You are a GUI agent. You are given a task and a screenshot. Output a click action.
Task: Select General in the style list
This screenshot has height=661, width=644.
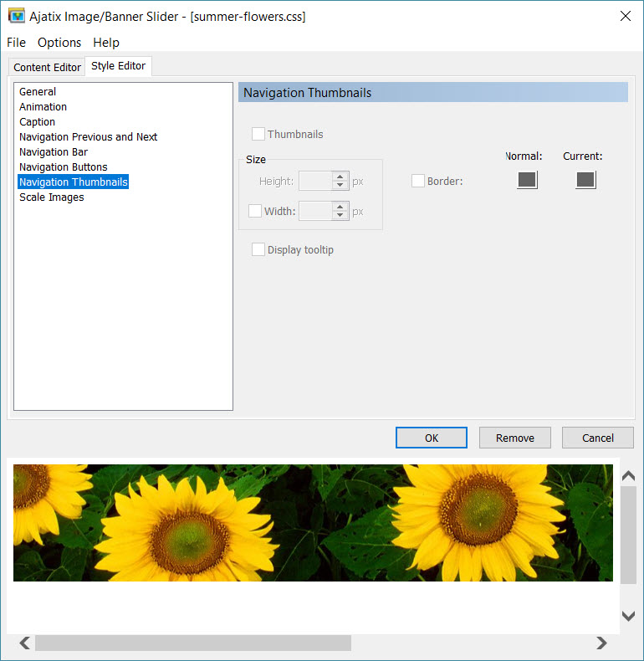pos(38,91)
